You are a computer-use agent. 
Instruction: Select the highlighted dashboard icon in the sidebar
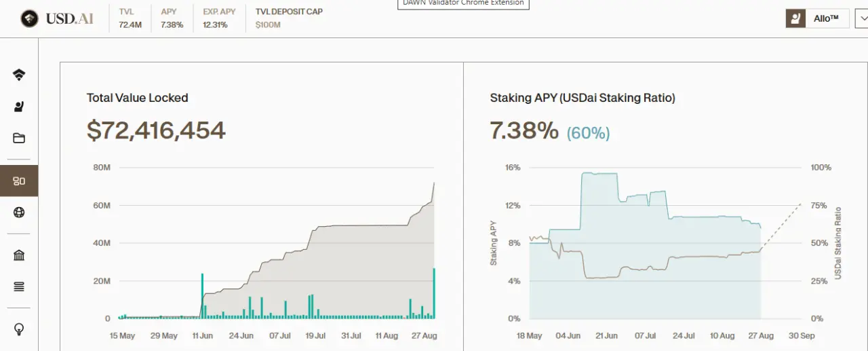pyautogui.click(x=19, y=181)
